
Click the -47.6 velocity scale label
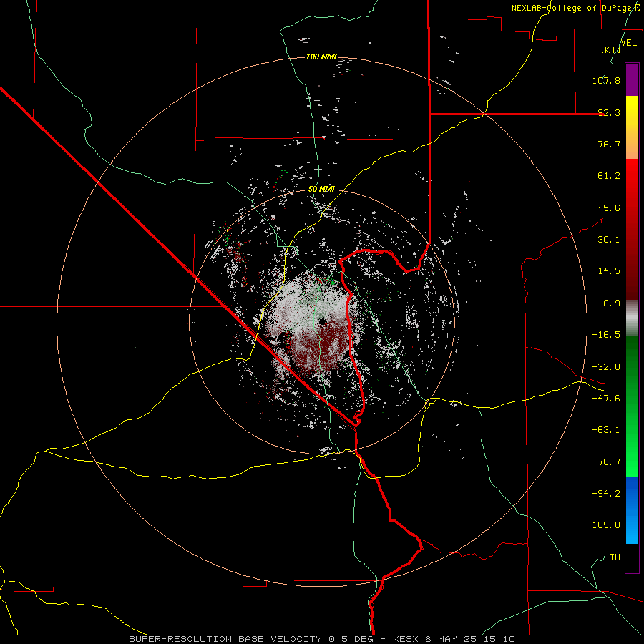pyautogui.click(x=606, y=399)
